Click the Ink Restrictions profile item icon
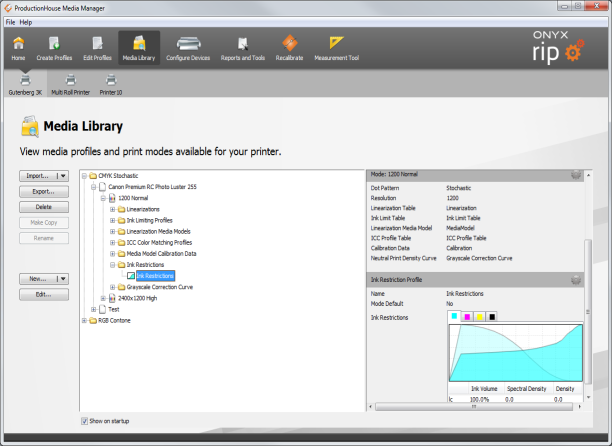612x446 pixels. point(131,276)
